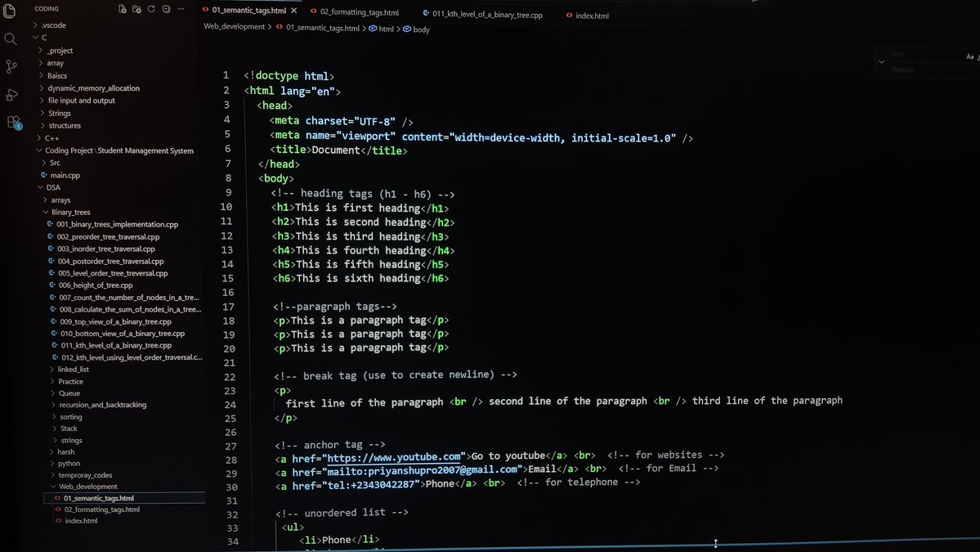Expand the Practice folder

click(66, 381)
